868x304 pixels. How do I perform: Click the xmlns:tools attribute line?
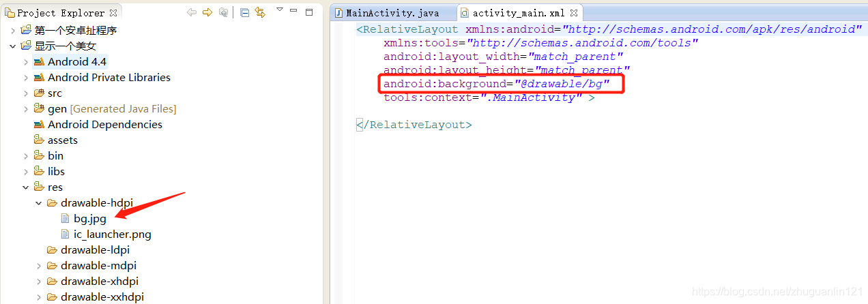[541, 43]
